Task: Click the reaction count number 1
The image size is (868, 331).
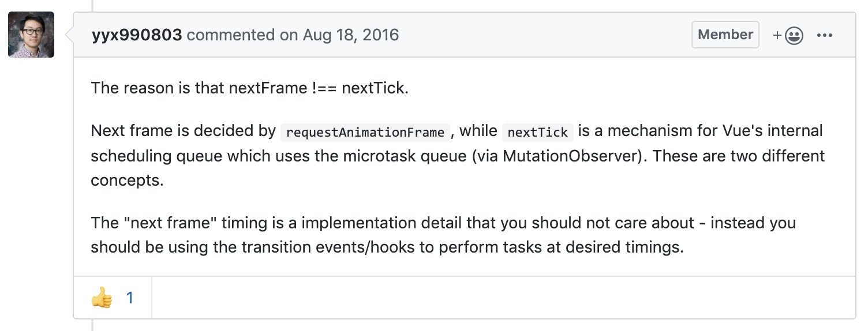Action: pyautogui.click(x=130, y=298)
